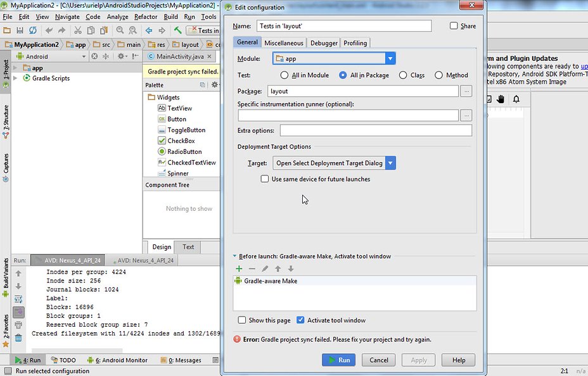The height and width of the screenshot is (376, 588).
Task: Open the Android Monitor tool window
Action: 117,360
